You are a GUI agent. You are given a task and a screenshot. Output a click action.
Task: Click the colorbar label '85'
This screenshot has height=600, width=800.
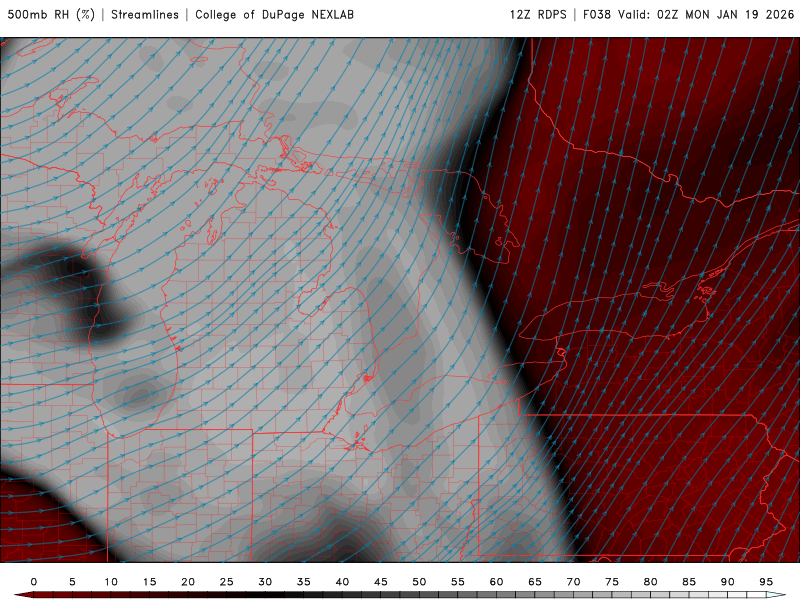(x=689, y=582)
